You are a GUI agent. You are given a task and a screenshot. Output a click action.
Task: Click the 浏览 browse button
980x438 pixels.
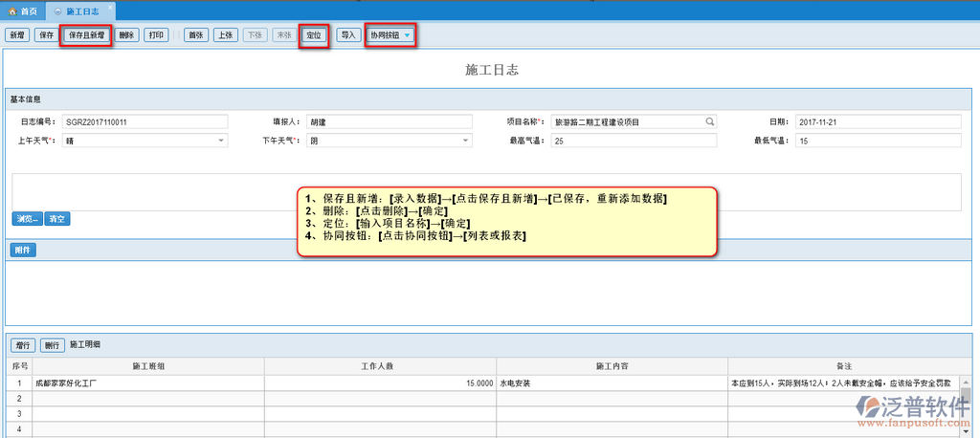[27, 219]
